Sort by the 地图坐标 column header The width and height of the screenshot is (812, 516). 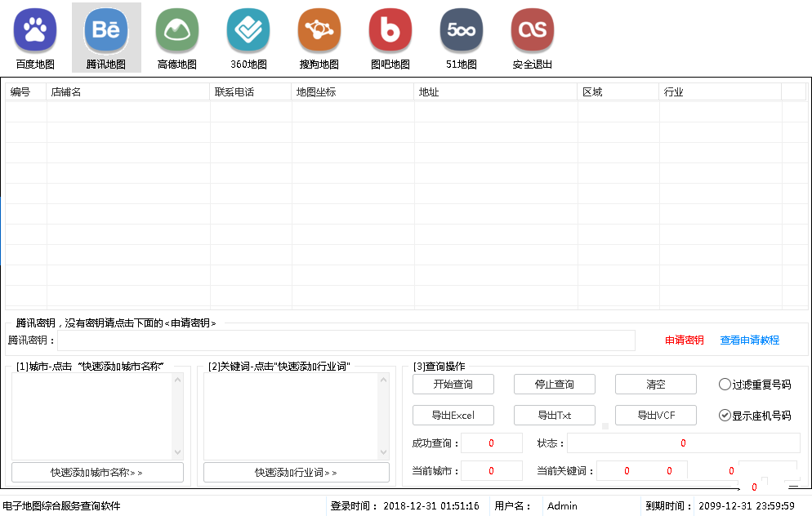(x=353, y=92)
